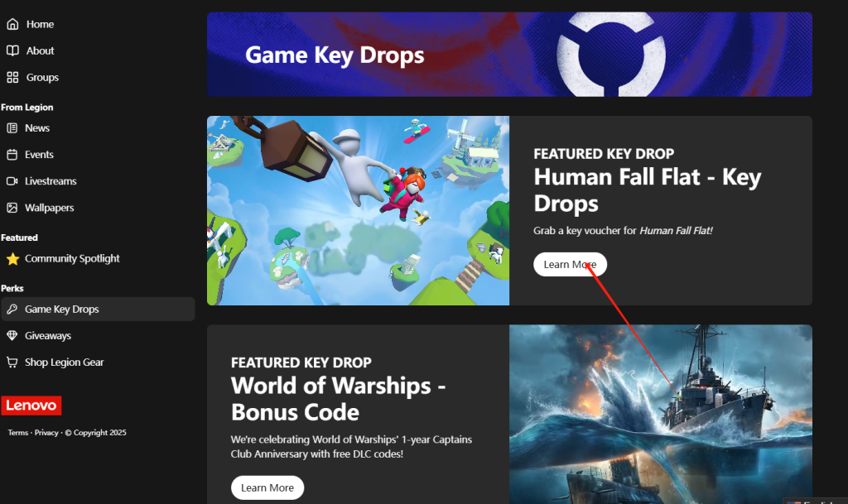848x504 pixels.
Task: Select the Game Key Drops key icon
Action: coord(12,309)
